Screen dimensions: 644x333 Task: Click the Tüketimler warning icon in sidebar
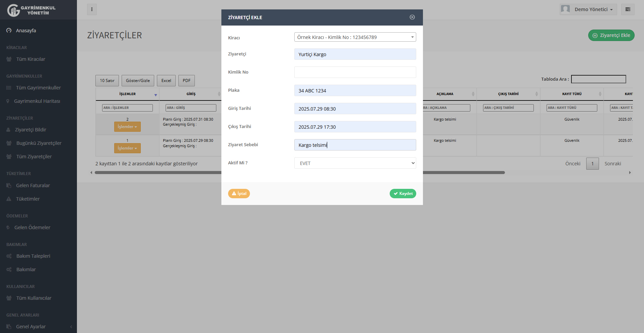9,199
